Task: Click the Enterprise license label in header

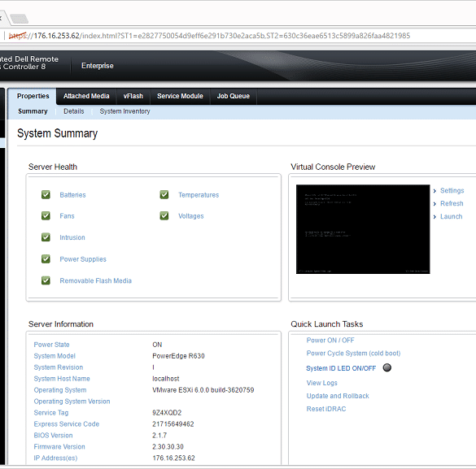Action: point(98,66)
